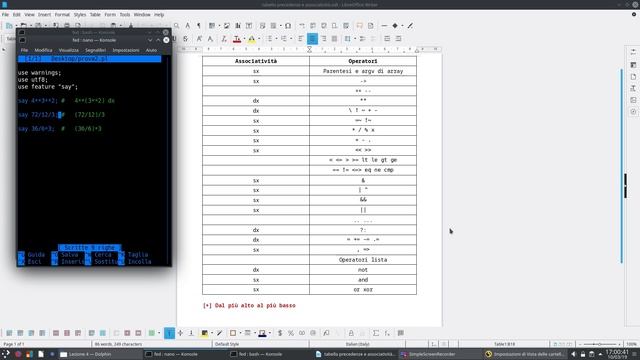640x360 pixels.
Task: Open the sidebar settings icon at top
Action: 633,52
